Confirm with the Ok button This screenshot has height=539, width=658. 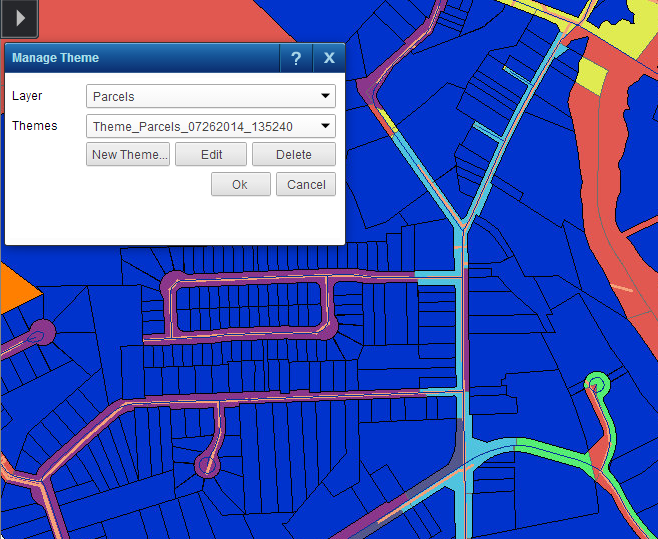pyautogui.click(x=240, y=184)
